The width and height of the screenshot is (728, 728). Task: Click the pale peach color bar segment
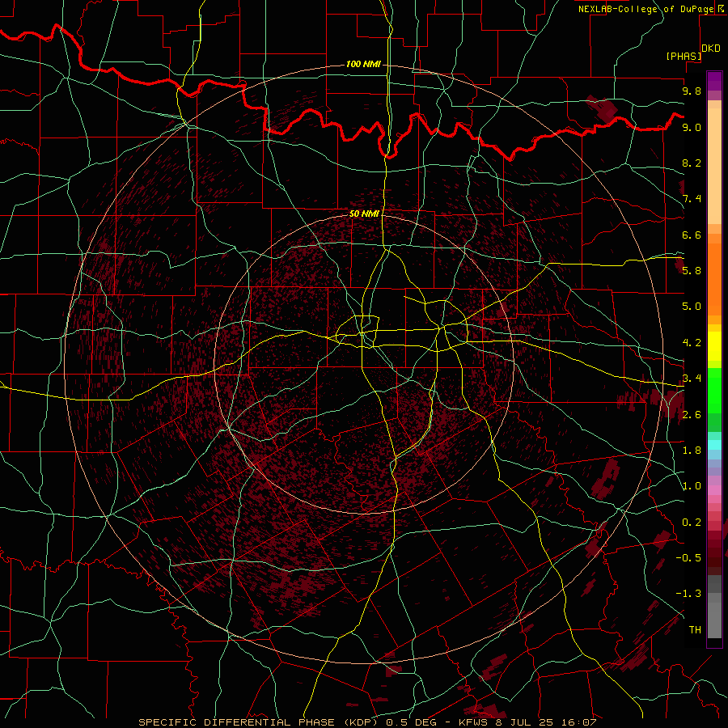point(714,166)
